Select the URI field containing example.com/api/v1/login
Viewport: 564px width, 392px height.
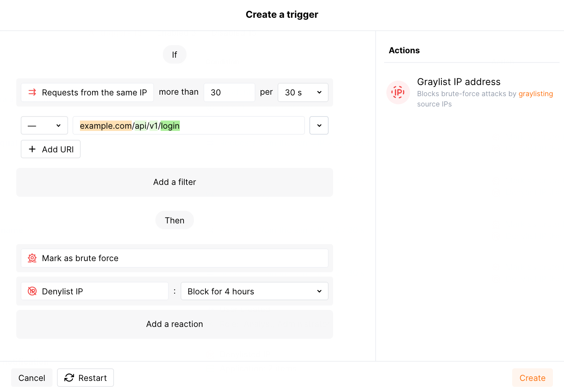point(189,125)
